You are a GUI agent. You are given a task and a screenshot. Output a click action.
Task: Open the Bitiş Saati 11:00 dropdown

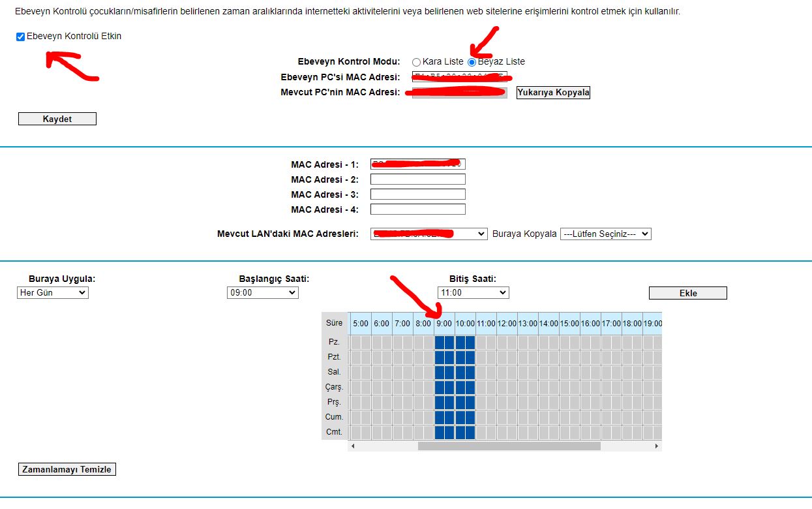[x=474, y=293]
